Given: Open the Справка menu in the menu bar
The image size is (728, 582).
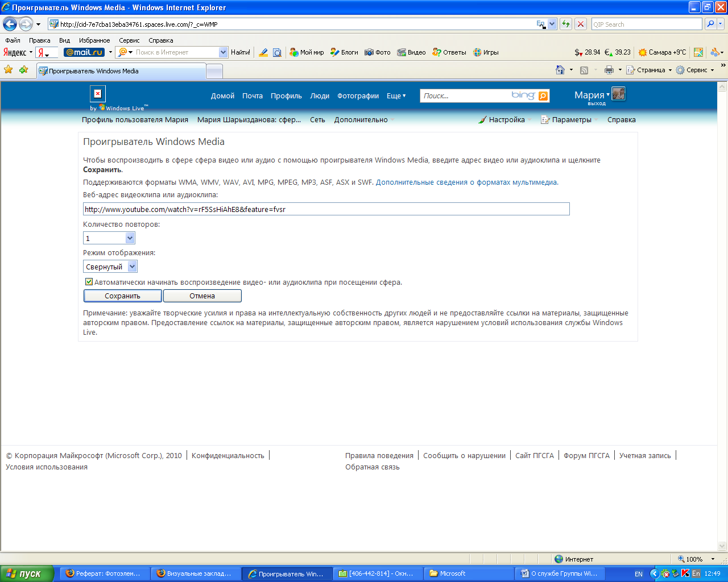Looking at the screenshot, I should (x=161, y=40).
